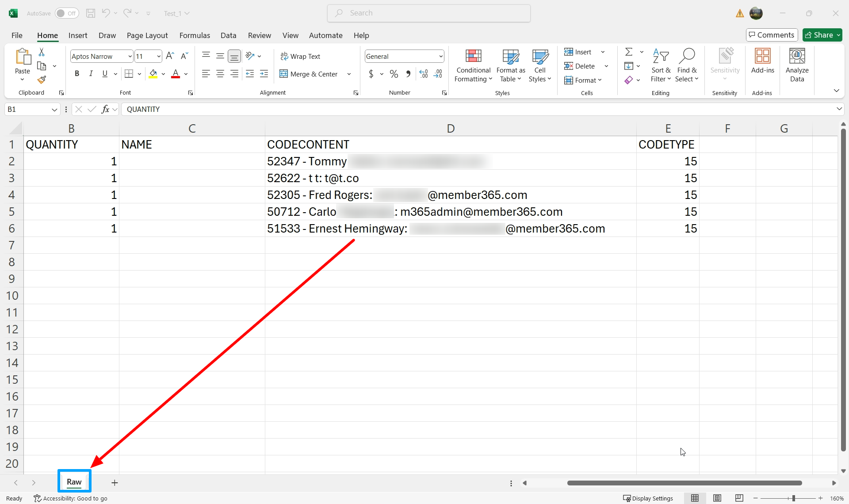Switch to Page Layout view in status bar
Screen dimensions: 849x504
coord(717,498)
